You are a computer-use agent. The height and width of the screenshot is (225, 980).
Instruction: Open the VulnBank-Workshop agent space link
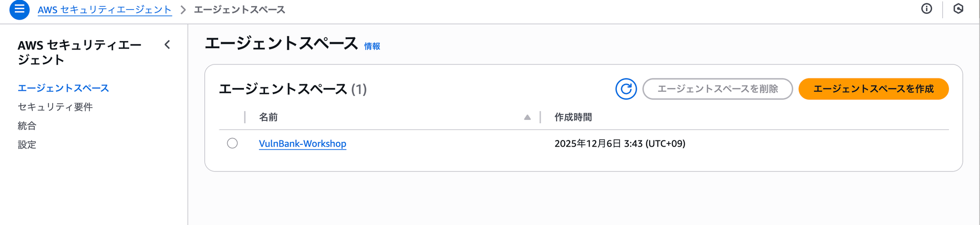(x=302, y=144)
